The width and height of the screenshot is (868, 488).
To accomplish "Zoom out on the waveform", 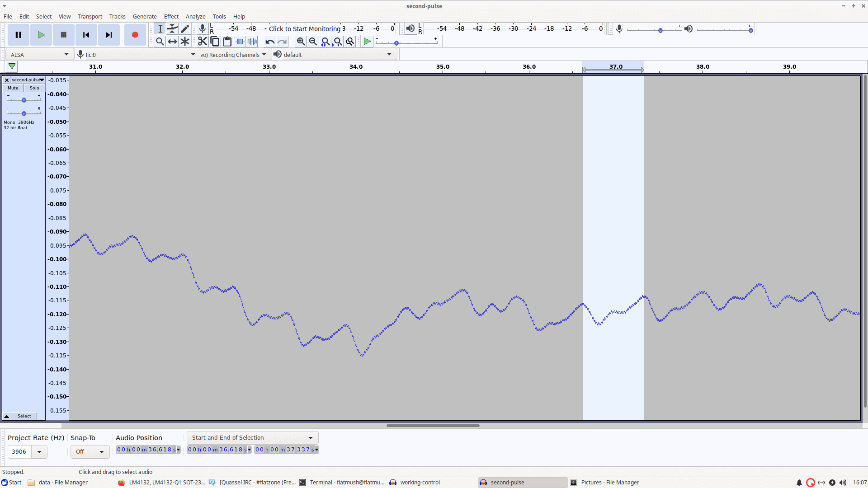I will click(x=313, y=42).
